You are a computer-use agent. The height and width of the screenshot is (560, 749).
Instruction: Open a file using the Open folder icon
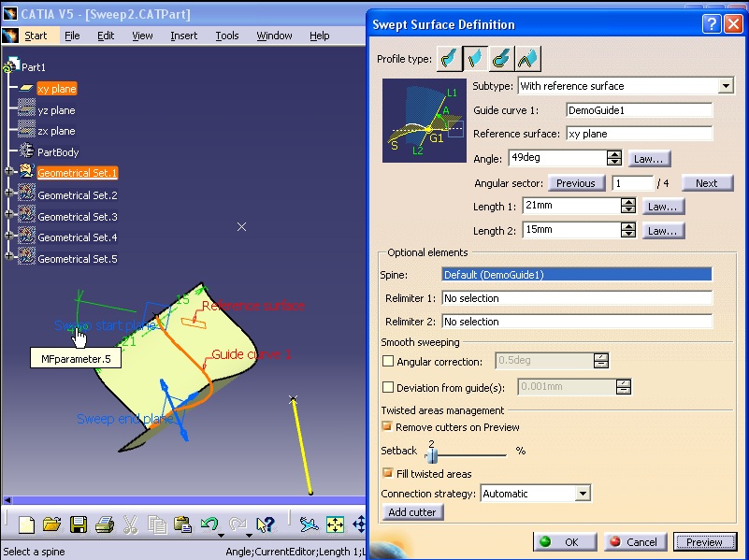tap(53, 525)
